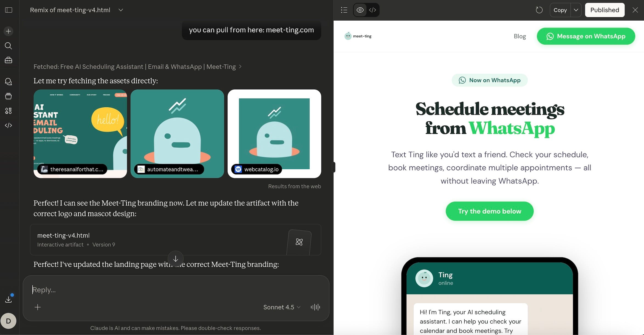This screenshot has height=335, width=644.
Task: Open the chats bubble icon in sidebar
Action: [x=9, y=82]
